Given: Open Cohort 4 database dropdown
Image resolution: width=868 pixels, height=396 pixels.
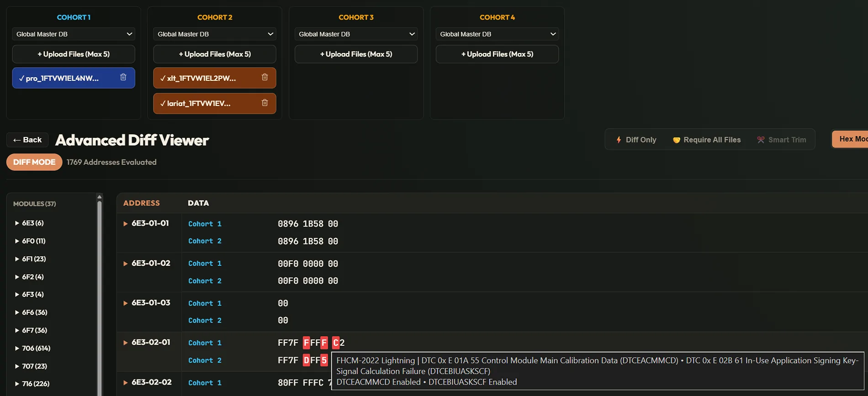Looking at the screenshot, I should click(x=497, y=34).
